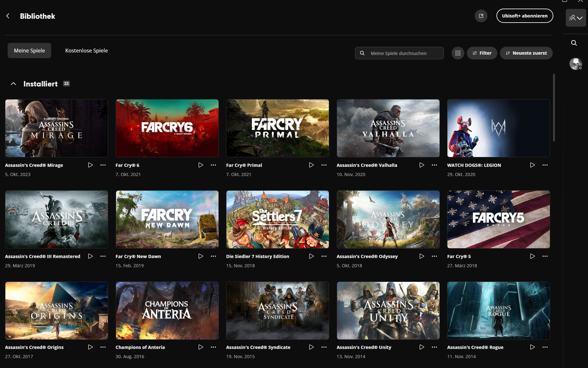Start Assassin's Creed Rogue play icon
The image size is (588, 368).
tap(532, 347)
